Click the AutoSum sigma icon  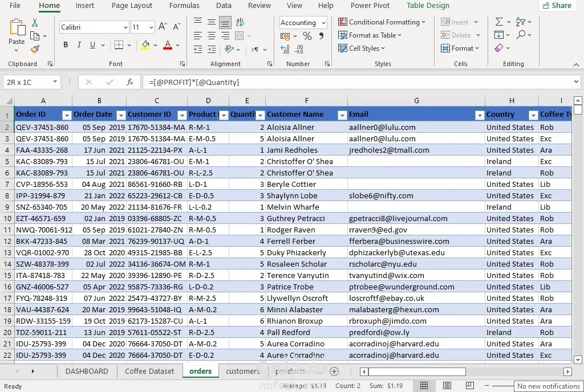click(499, 22)
